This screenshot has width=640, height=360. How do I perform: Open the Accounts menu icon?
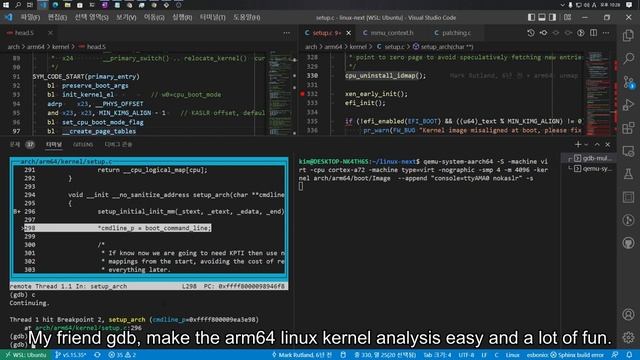coord(628,314)
